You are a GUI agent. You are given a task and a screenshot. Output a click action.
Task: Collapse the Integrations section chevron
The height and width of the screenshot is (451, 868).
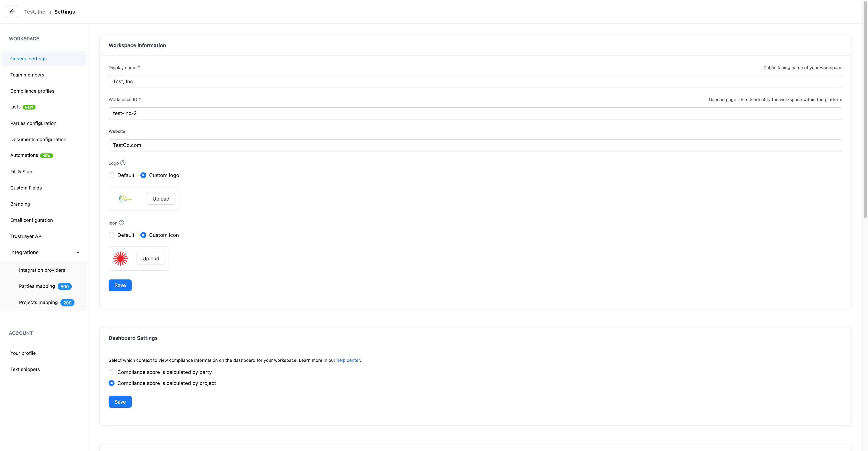(x=78, y=253)
